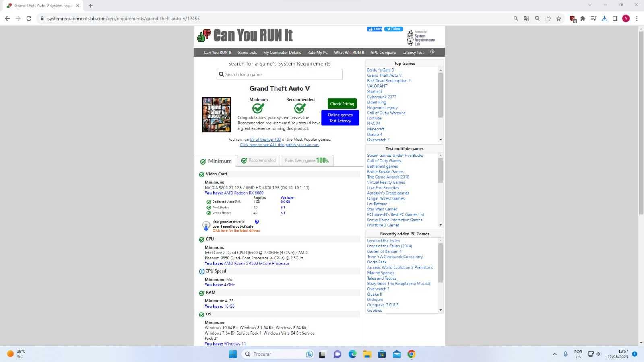Open What Will RUN It menu
This screenshot has width=644, height=362.
349,53
